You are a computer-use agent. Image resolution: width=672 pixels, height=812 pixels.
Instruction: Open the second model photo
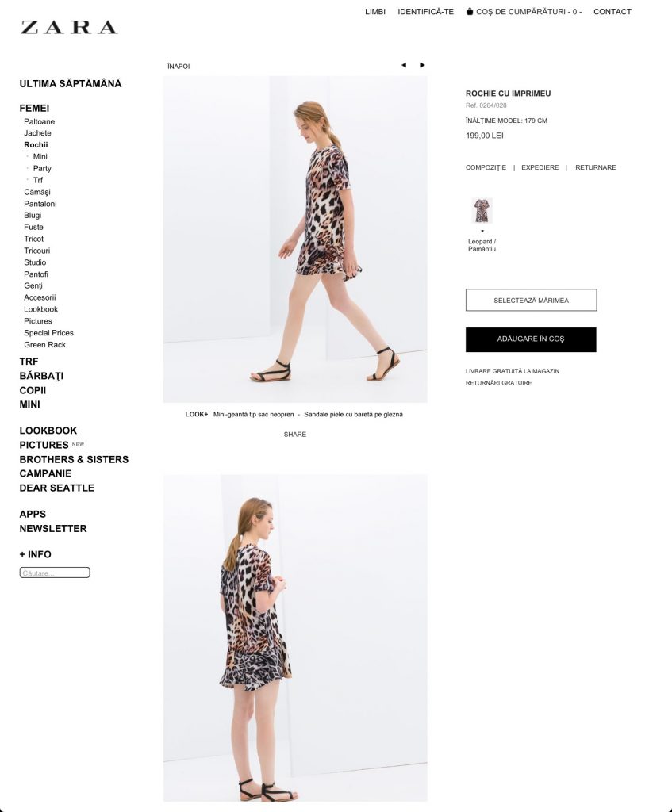295,638
